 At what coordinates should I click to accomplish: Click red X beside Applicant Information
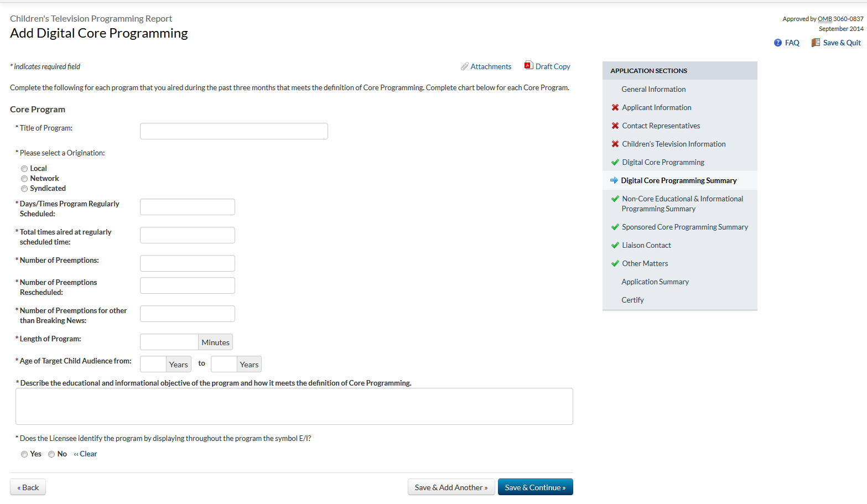pos(615,108)
